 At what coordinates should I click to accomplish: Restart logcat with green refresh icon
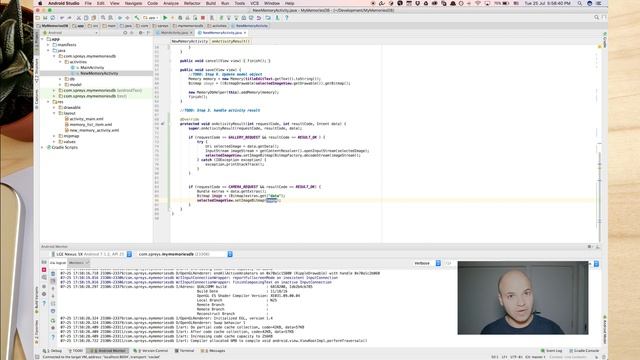pos(53,321)
